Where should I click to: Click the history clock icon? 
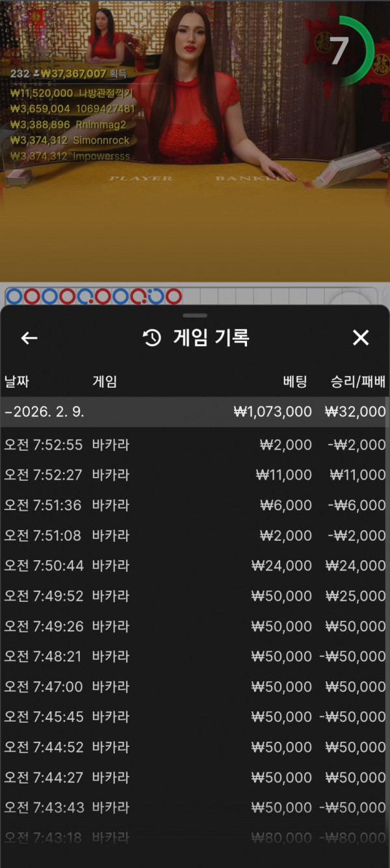pos(151,338)
